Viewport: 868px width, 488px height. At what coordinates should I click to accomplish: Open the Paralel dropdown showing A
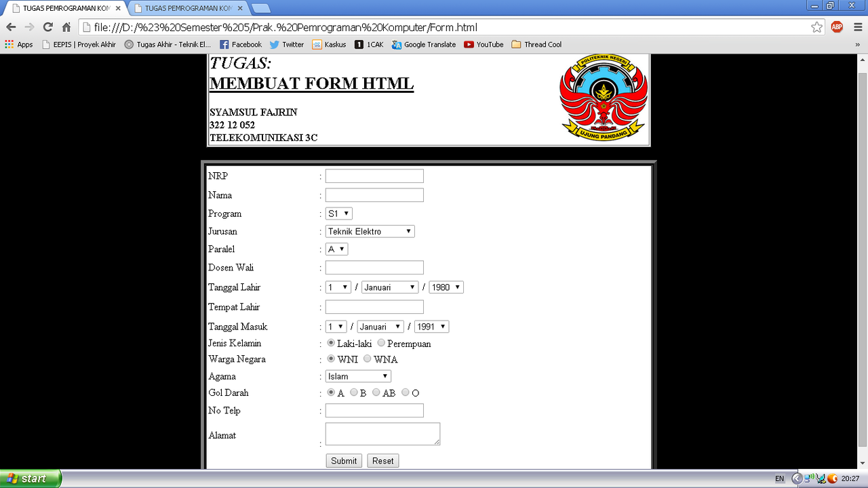pyautogui.click(x=336, y=249)
